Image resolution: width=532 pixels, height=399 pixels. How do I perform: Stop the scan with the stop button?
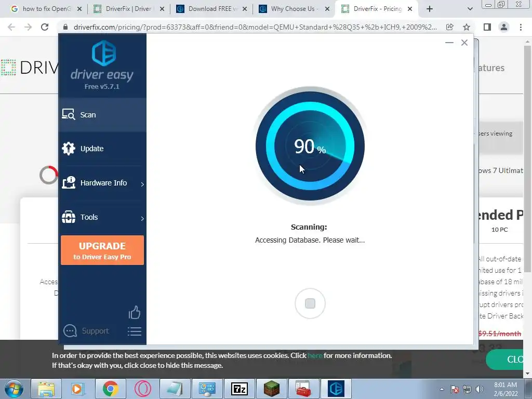coord(310,303)
